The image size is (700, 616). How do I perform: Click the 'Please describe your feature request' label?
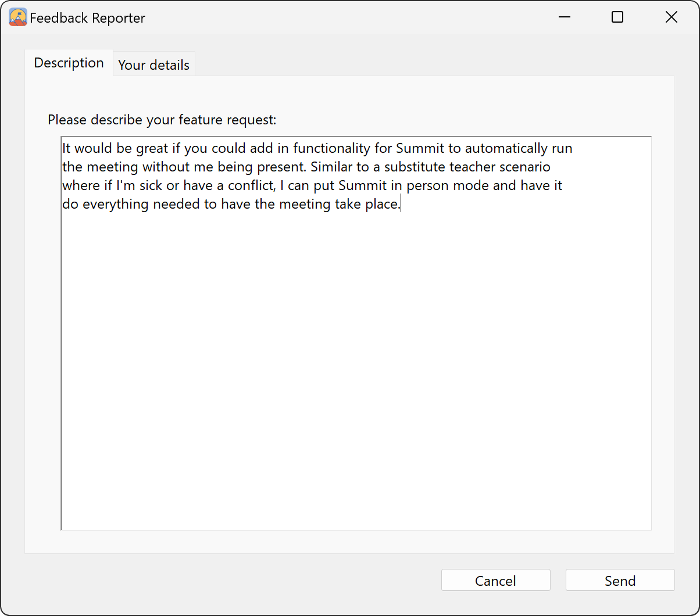pos(162,119)
